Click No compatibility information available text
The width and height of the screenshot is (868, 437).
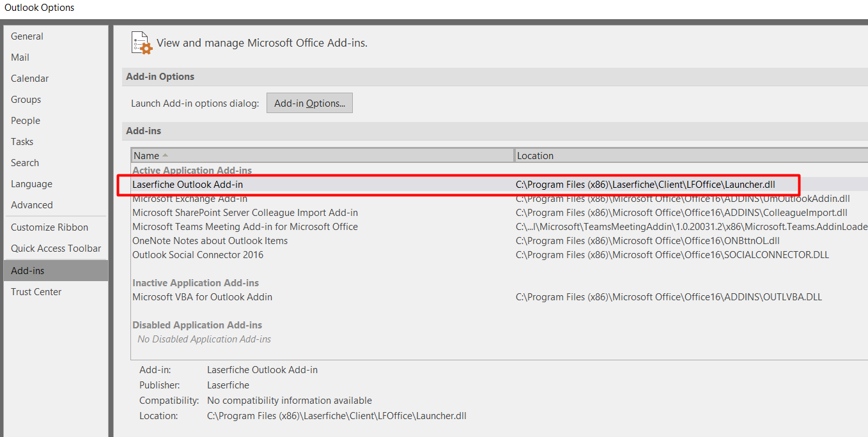(x=290, y=401)
